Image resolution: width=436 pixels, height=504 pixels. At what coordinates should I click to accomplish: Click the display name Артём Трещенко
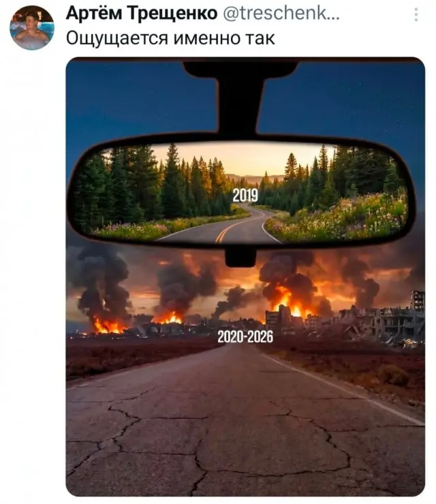[142, 14]
